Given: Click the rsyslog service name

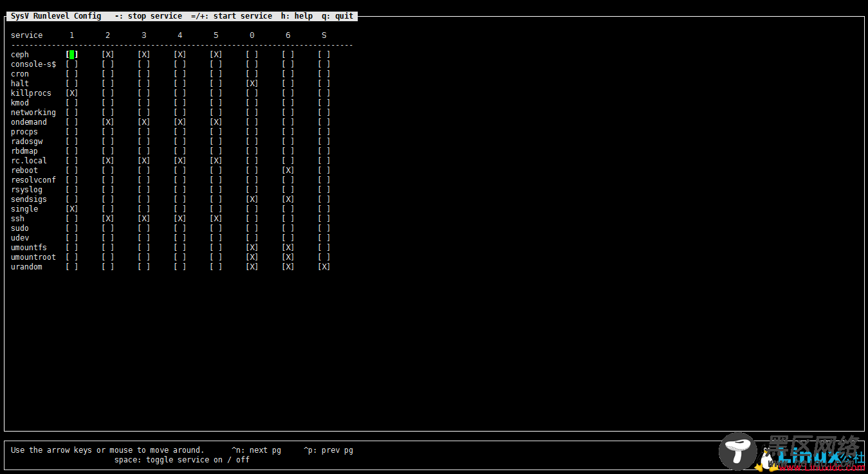Looking at the screenshot, I should 26,190.
